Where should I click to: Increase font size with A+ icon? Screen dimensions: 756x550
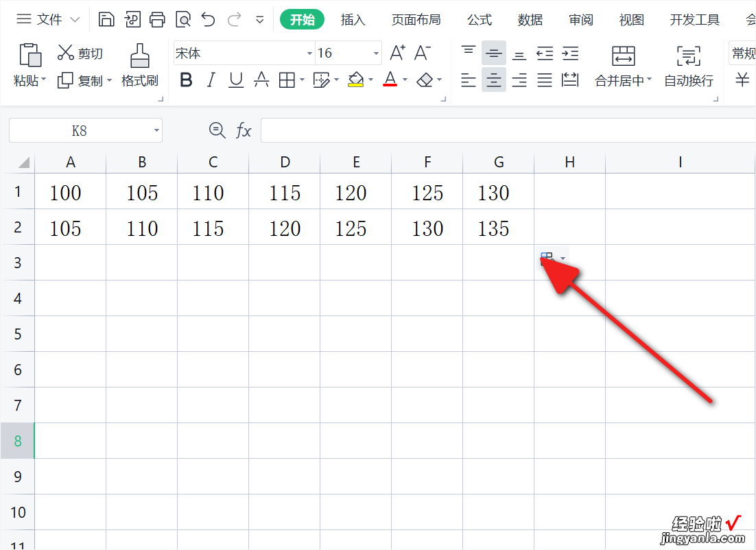[x=397, y=53]
